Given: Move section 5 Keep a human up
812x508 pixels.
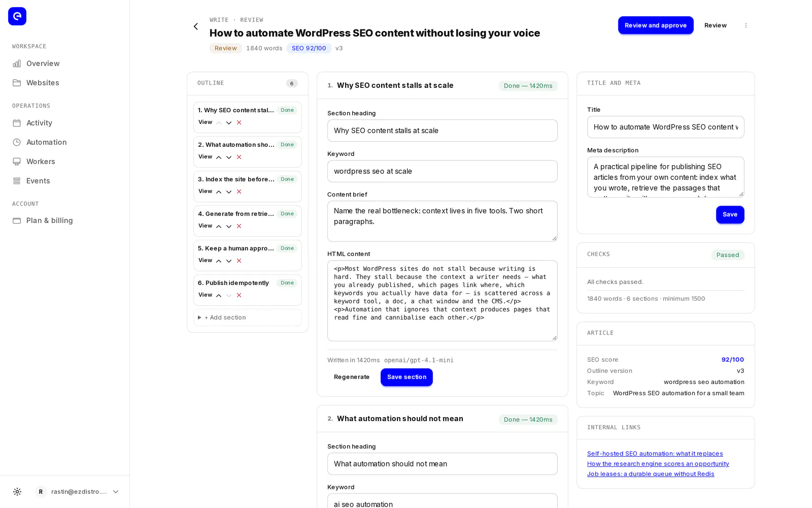Looking at the screenshot, I should [219, 261].
